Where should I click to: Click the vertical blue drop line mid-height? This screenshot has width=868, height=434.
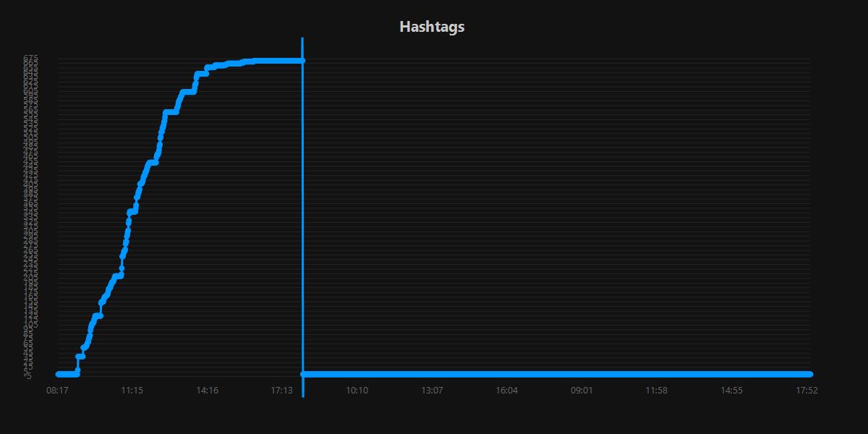(x=302, y=217)
